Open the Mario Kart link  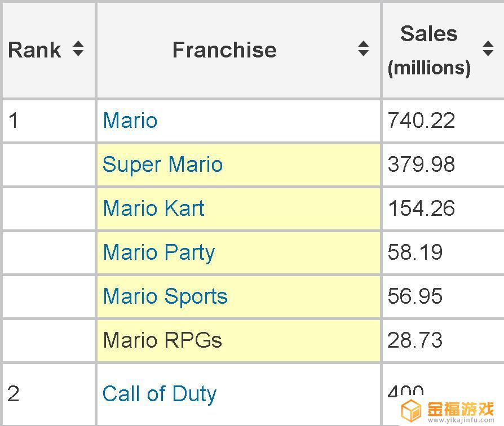(x=154, y=208)
